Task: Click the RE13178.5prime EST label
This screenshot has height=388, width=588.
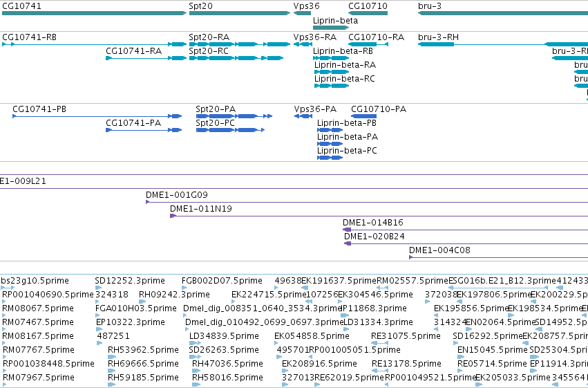Action: [406, 364]
